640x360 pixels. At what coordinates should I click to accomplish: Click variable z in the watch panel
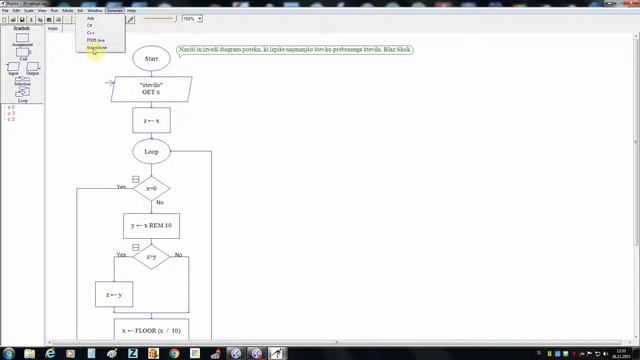point(11,119)
